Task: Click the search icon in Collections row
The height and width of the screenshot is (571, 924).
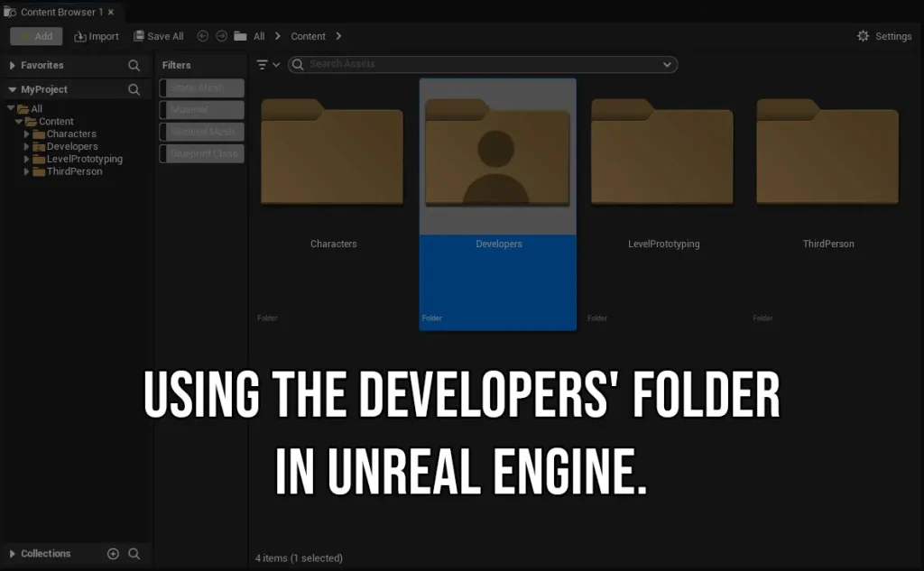Action: 134,554
